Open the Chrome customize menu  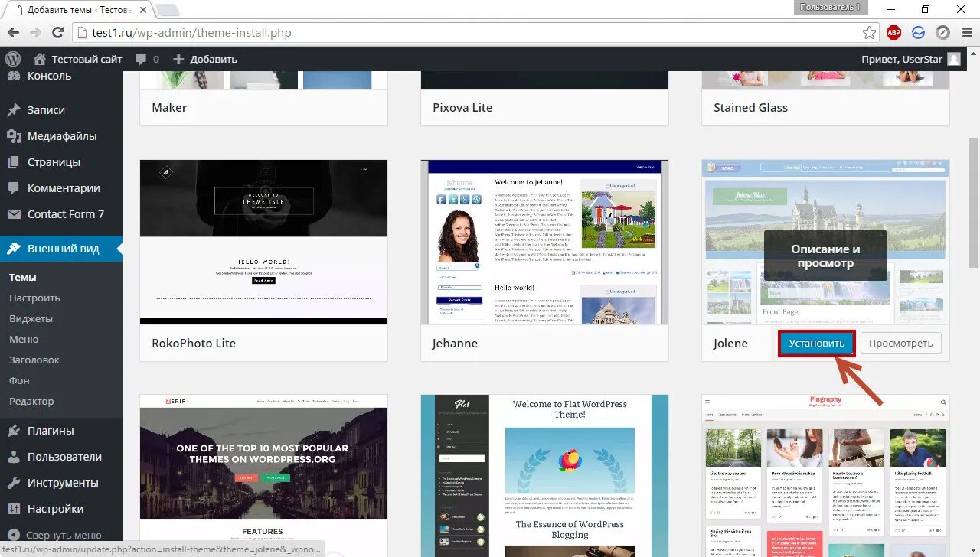tap(966, 32)
